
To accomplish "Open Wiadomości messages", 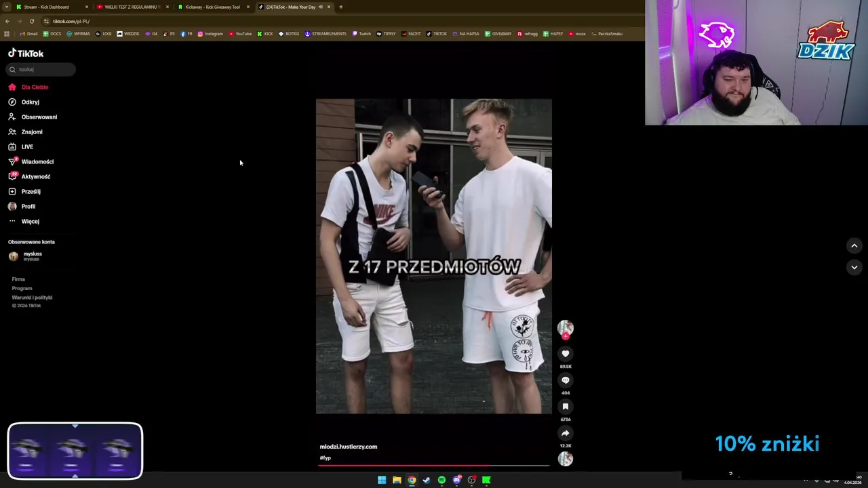I will (31, 161).
